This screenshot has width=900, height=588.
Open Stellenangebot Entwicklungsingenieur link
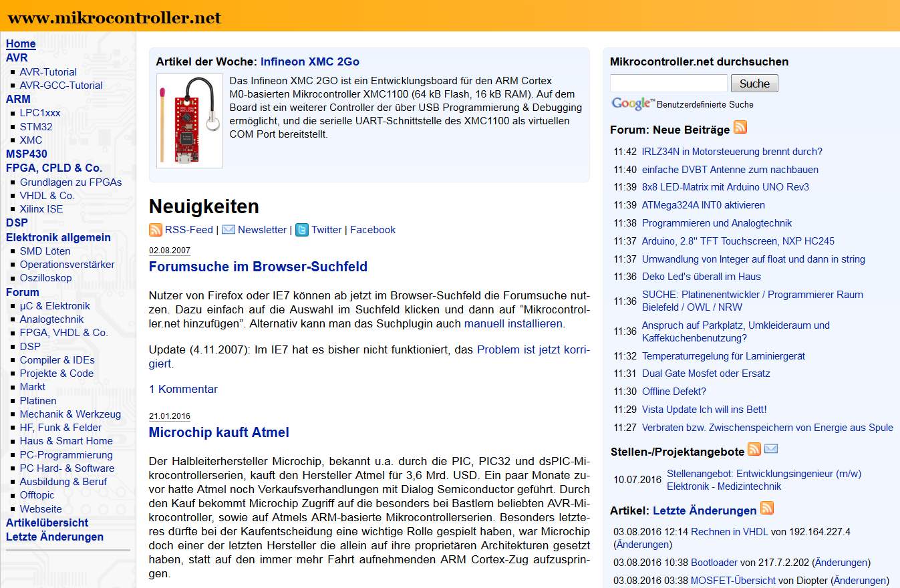(764, 480)
